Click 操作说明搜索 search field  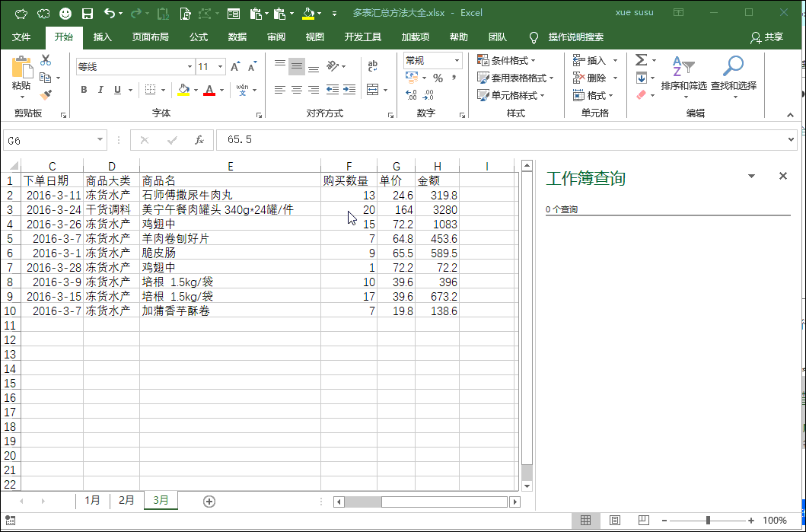tap(575, 37)
